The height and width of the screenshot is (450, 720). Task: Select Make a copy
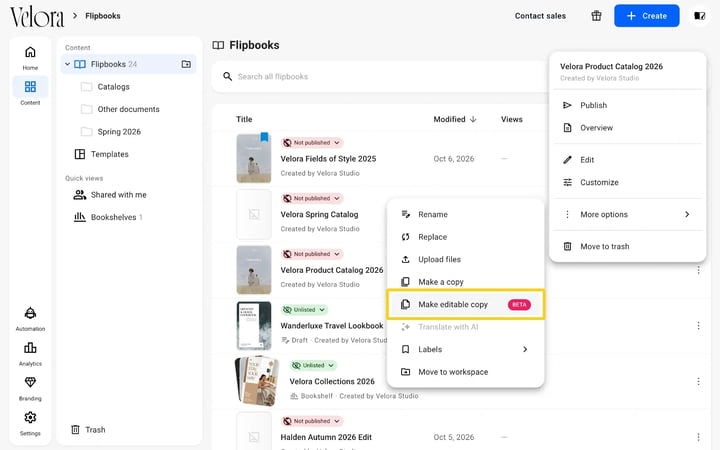pyautogui.click(x=466, y=282)
